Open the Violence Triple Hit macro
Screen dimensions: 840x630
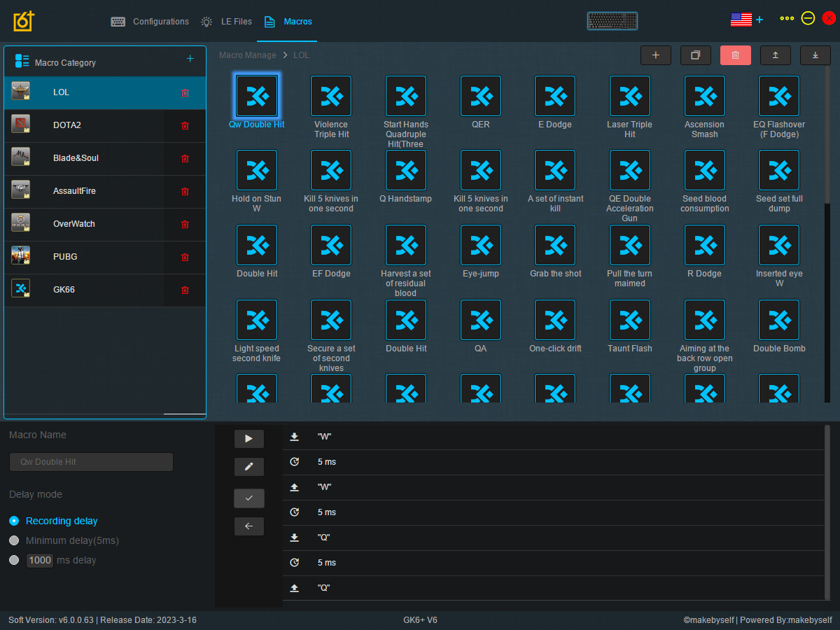point(331,96)
